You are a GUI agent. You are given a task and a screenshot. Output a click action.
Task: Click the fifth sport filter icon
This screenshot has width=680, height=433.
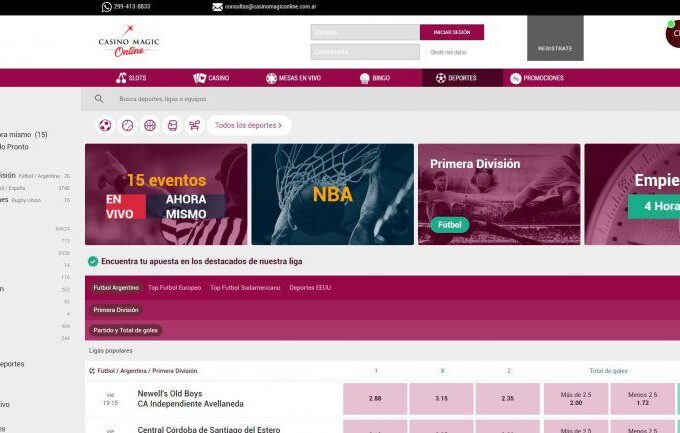click(x=194, y=126)
